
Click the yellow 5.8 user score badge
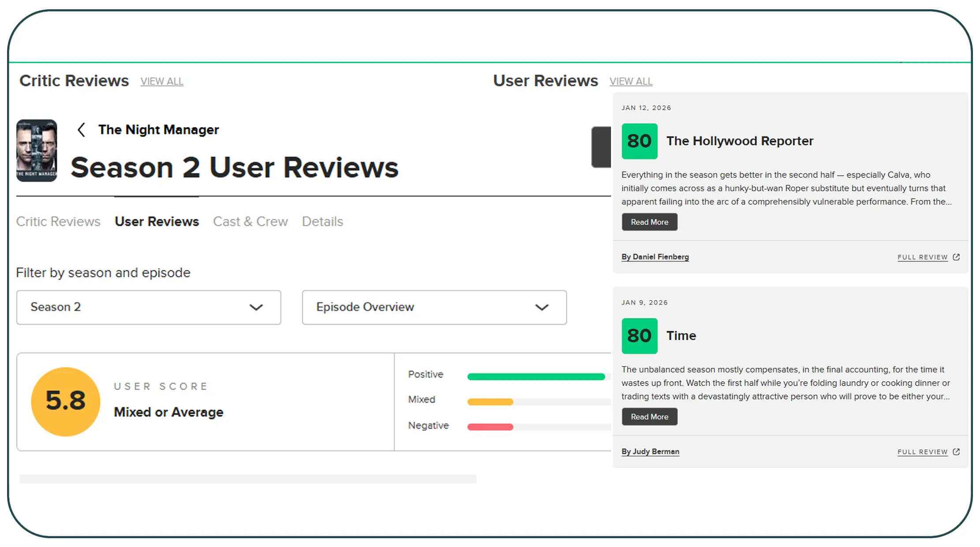point(66,401)
